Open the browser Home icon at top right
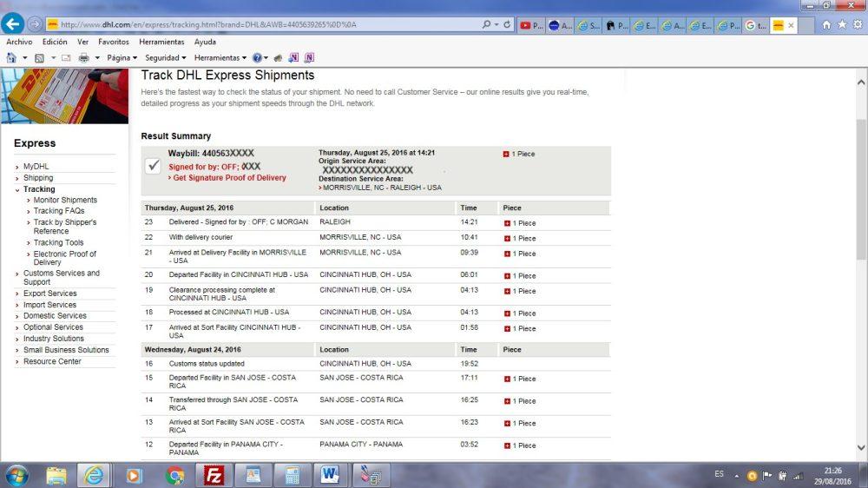Image resolution: width=868 pixels, height=488 pixels. (826, 24)
